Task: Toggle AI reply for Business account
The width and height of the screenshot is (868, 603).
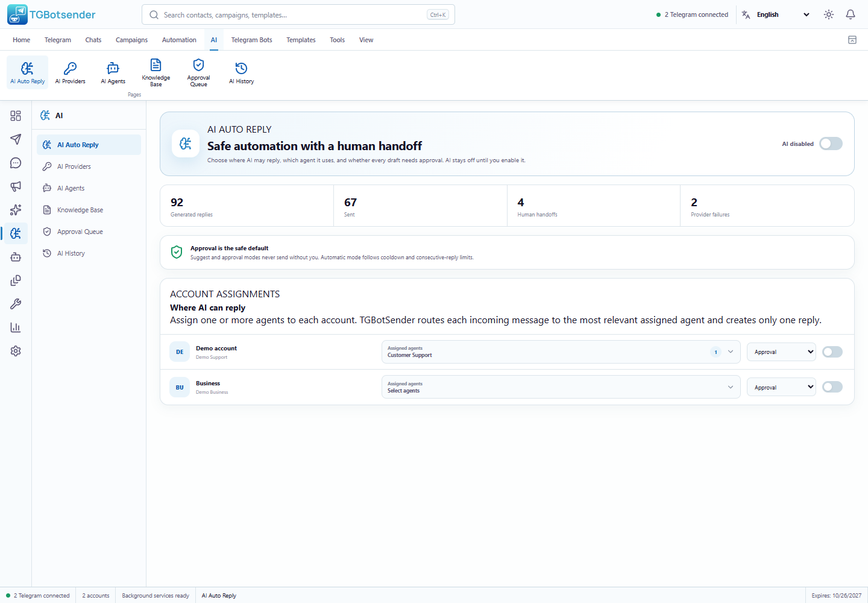Action: pyautogui.click(x=832, y=387)
